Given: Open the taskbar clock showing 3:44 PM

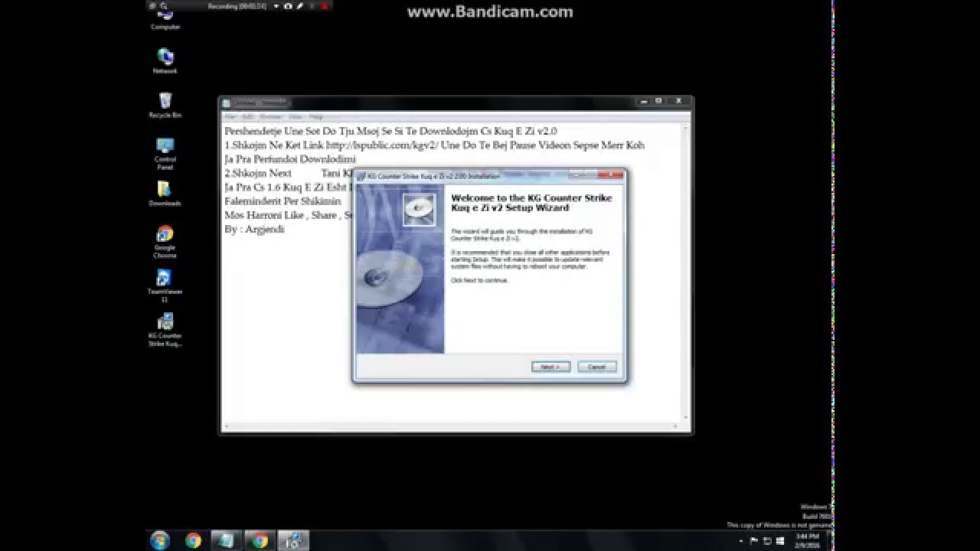Looking at the screenshot, I should click(809, 541).
